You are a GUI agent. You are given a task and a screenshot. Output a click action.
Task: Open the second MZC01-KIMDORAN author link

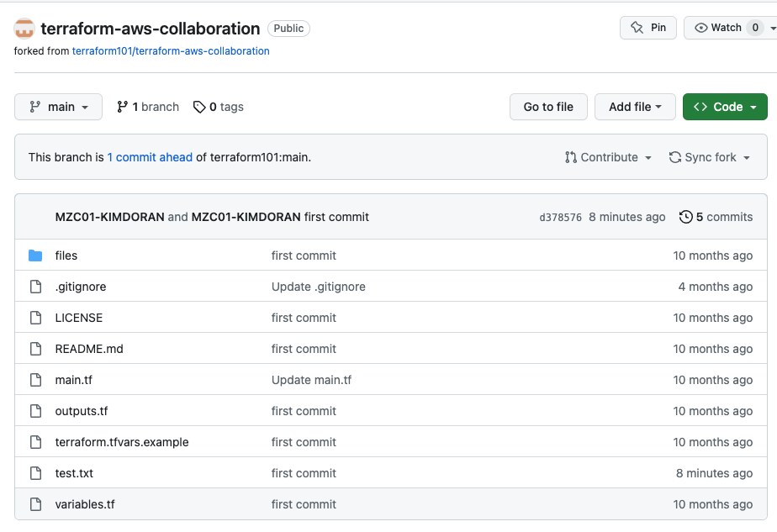(x=246, y=217)
